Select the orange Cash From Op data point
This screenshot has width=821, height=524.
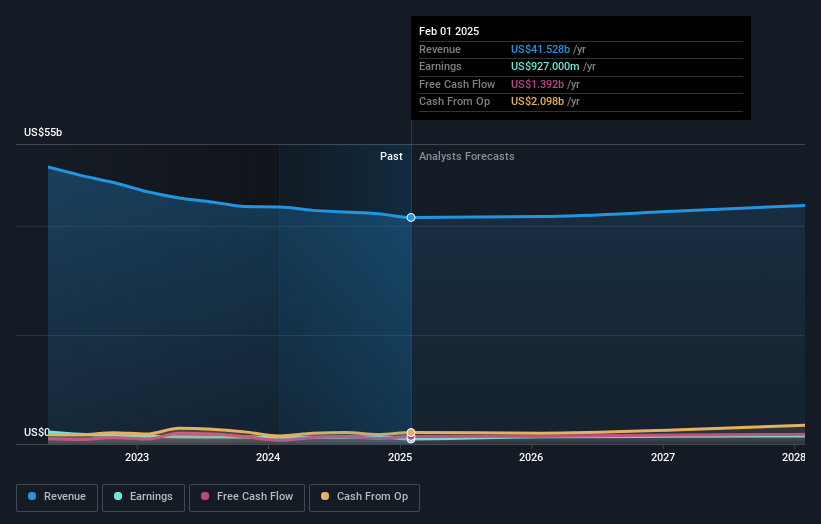[x=411, y=432]
